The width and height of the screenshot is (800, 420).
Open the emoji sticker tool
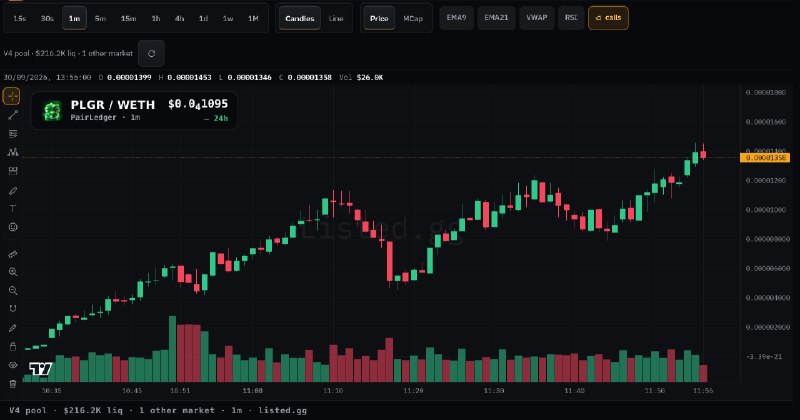tap(13, 227)
